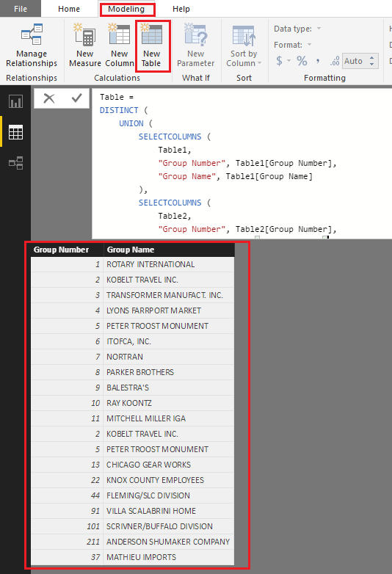Open Manage Relationships dialog

tap(32, 46)
